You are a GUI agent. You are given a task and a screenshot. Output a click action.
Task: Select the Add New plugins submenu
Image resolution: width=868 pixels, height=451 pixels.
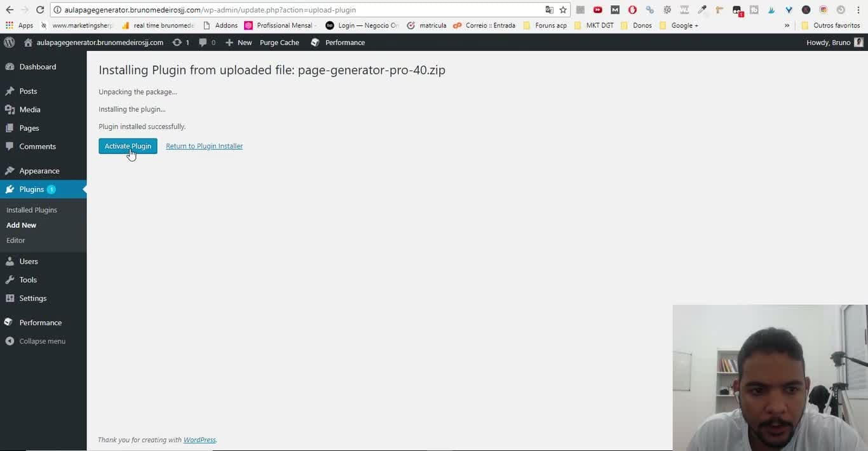point(21,226)
